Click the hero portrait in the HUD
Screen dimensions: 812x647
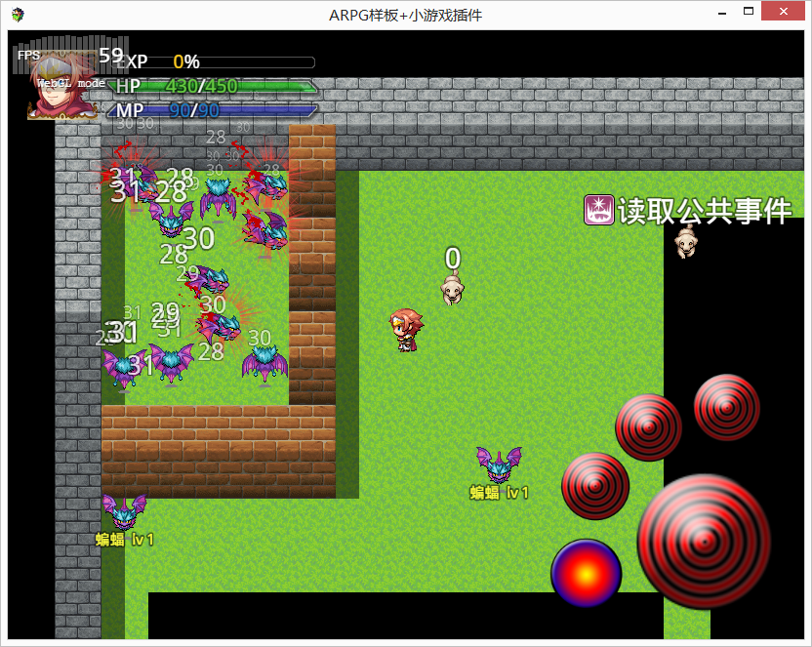61,86
